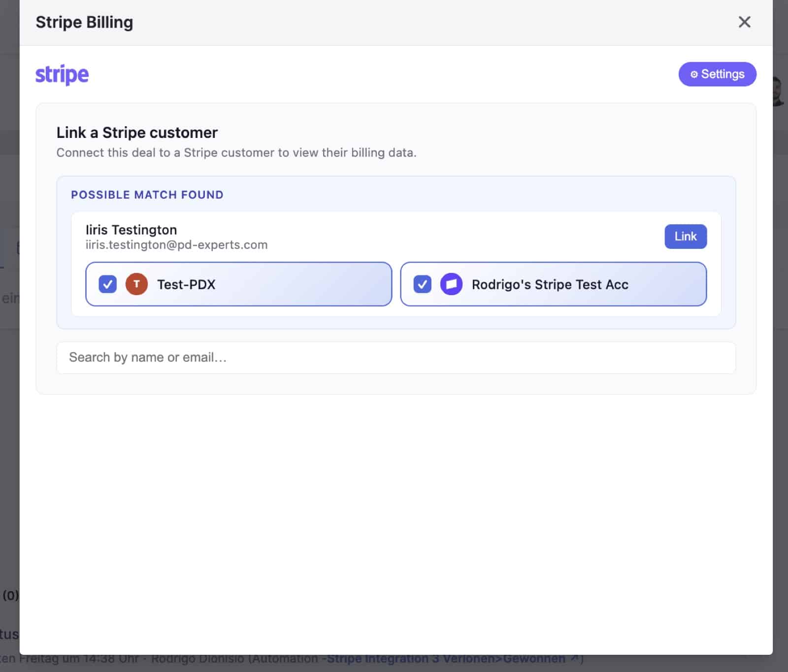Click the Possible Match Found heading

click(x=147, y=195)
